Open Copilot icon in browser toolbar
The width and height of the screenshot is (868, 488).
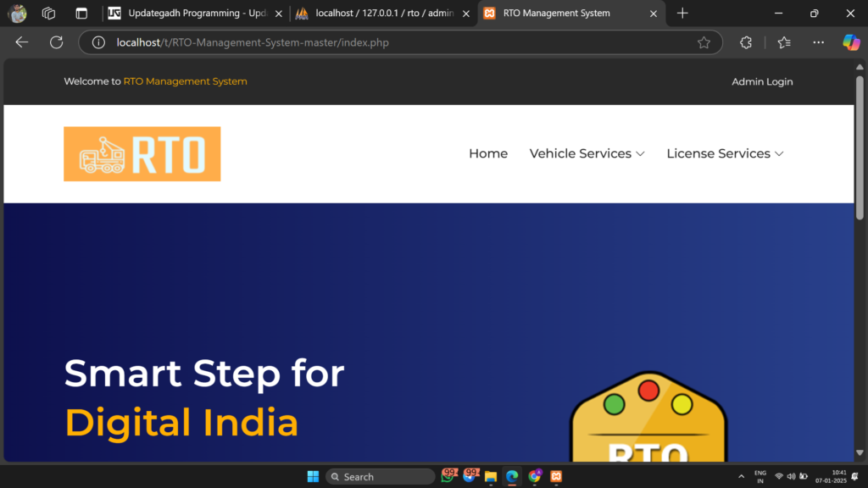click(851, 42)
